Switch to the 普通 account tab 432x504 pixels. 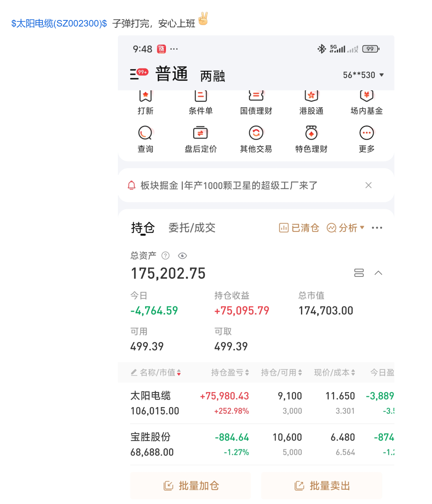click(x=172, y=74)
